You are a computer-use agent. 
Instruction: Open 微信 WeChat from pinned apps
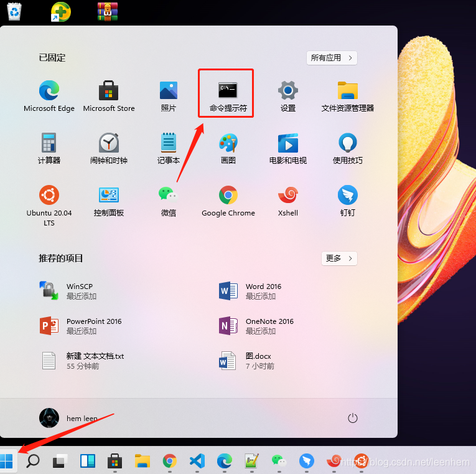coord(169,201)
